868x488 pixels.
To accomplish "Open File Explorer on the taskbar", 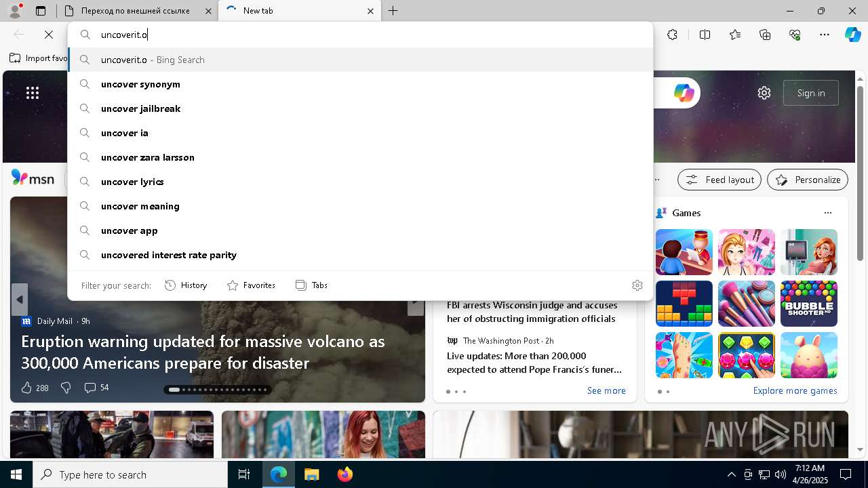I will [311, 474].
